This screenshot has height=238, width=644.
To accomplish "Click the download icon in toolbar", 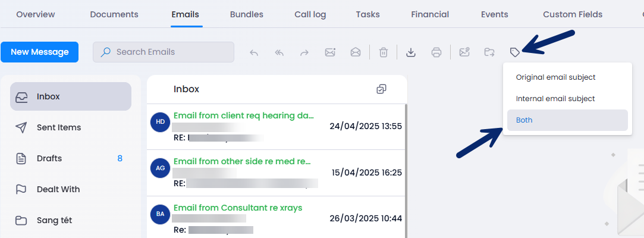I will tap(410, 52).
